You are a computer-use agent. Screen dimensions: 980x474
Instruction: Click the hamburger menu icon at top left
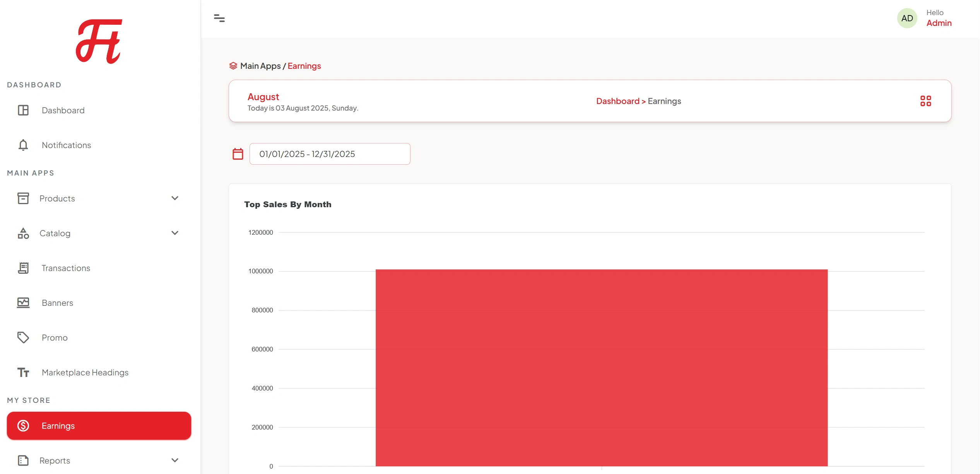pos(220,18)
